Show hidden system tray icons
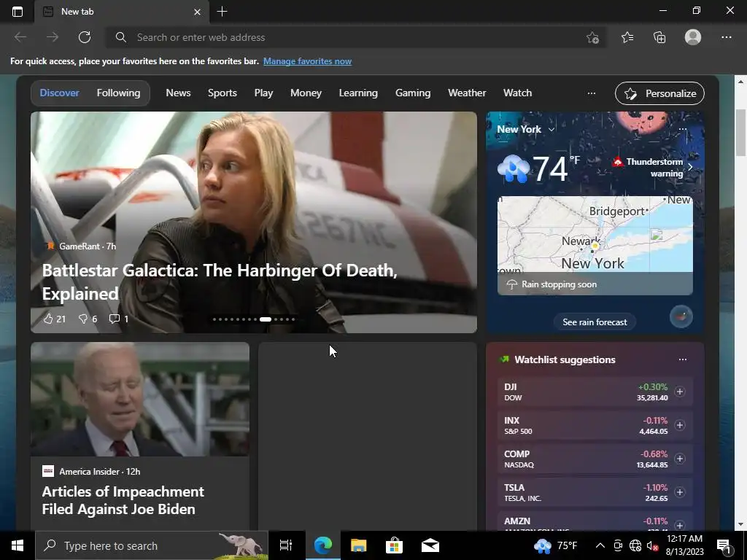The width and height of the screenshot is (747, 560). click(600, 545)
